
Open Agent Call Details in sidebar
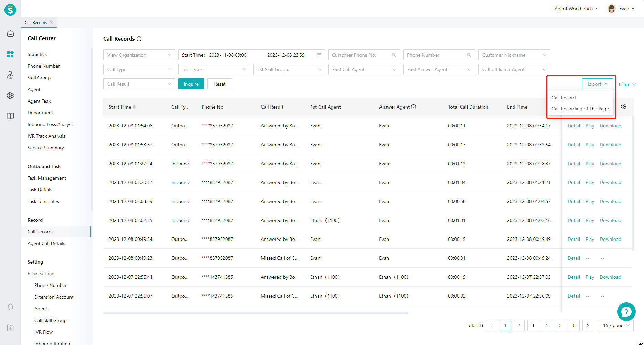click(x=46, y=243)
